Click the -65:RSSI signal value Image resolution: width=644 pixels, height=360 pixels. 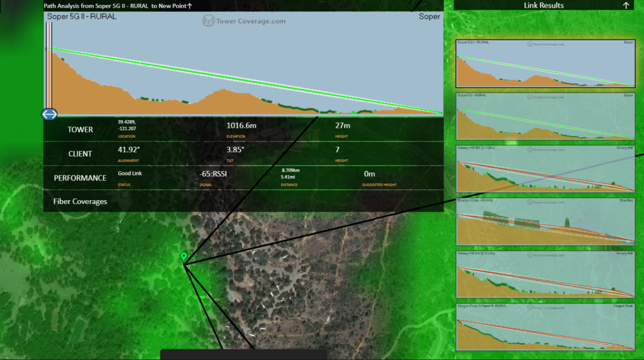[x=213, y=174]
